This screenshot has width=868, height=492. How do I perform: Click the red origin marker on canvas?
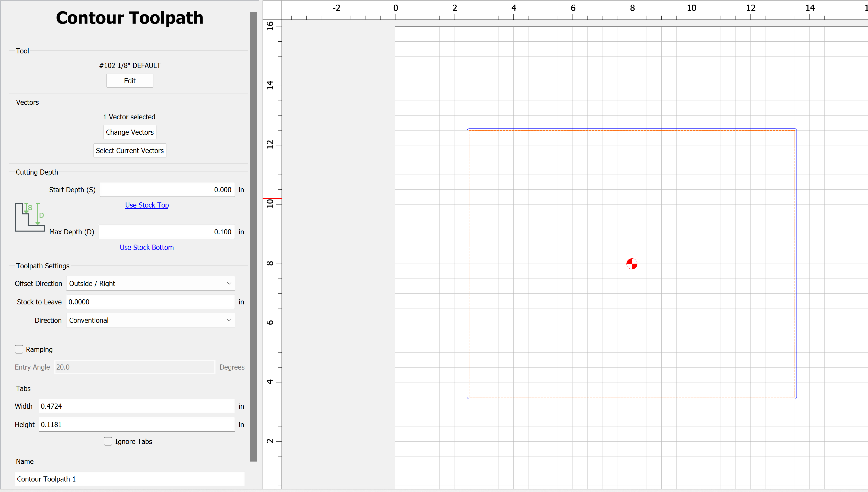point(632,264)
